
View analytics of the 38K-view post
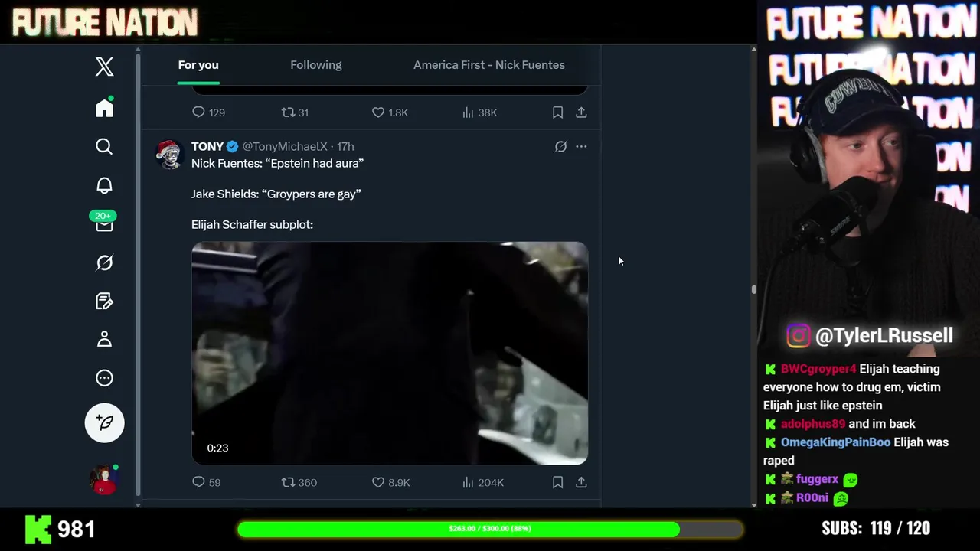click(480, 112)
